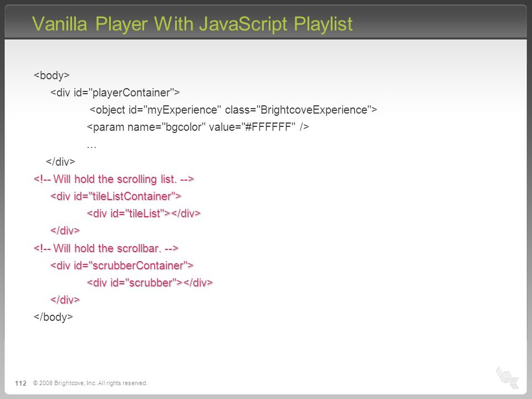Select the comment 'Will hold the scrollbar.'
Image resolution: width=532 pixels, height=399 pixels.
[106, 248]
